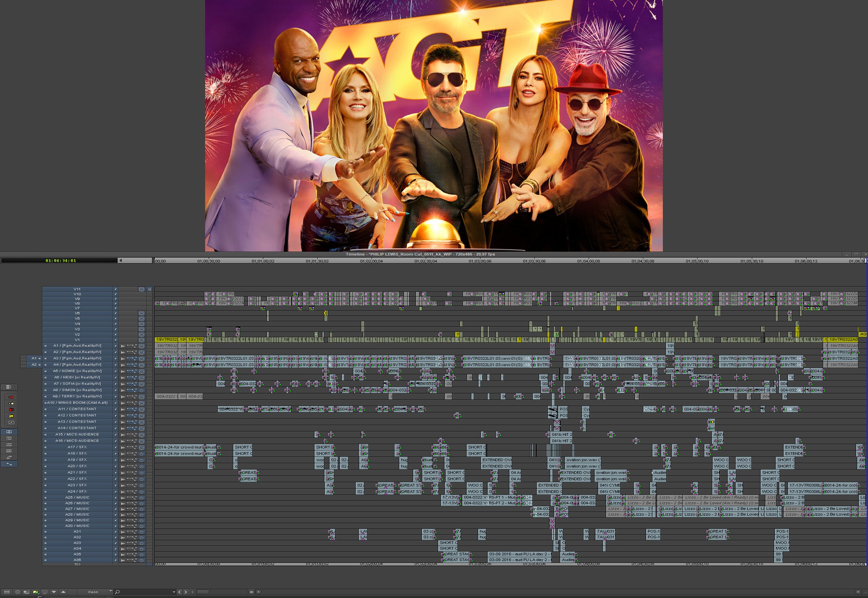The height and width of the screenshot is (598, 868).
Task: Select the A8 / SIMON track selector
Action: [77, 390]
